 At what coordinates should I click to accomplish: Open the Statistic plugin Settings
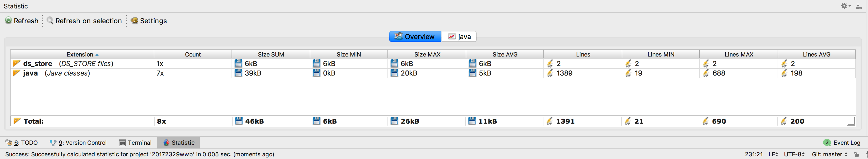click(x=149, y=21)
